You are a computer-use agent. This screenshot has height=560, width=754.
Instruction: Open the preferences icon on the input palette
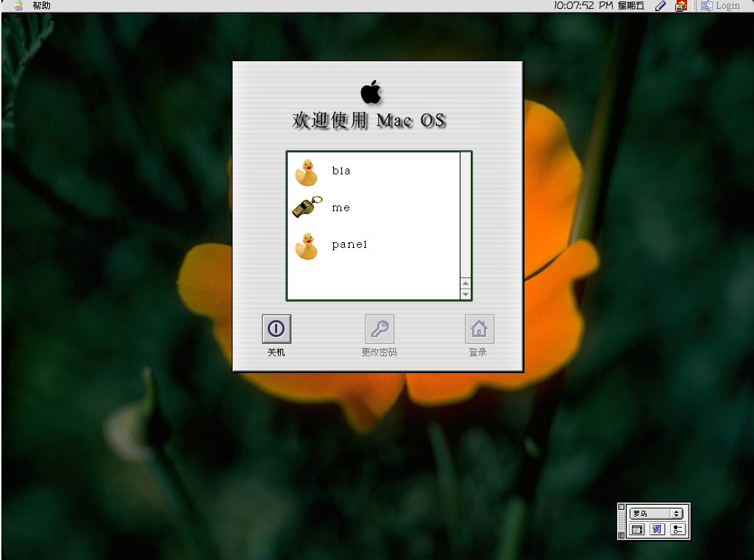pos(677,528)
